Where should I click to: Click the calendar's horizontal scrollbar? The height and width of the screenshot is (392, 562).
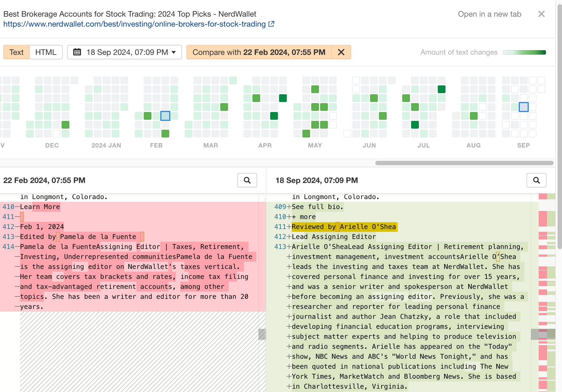(x=464, y=163)
